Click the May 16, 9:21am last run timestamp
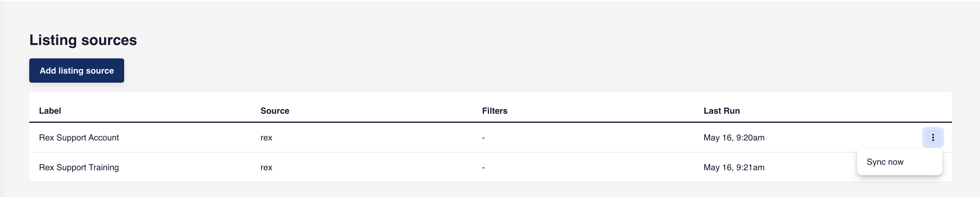The image size is (980, 197). click(734, 167)
